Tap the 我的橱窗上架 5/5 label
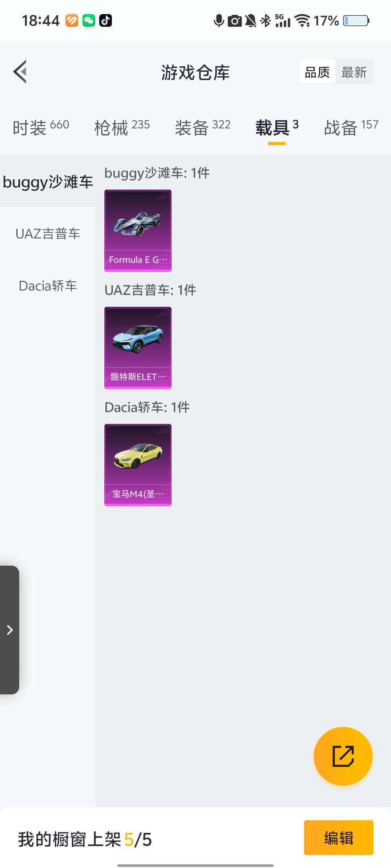 point(85,839)
